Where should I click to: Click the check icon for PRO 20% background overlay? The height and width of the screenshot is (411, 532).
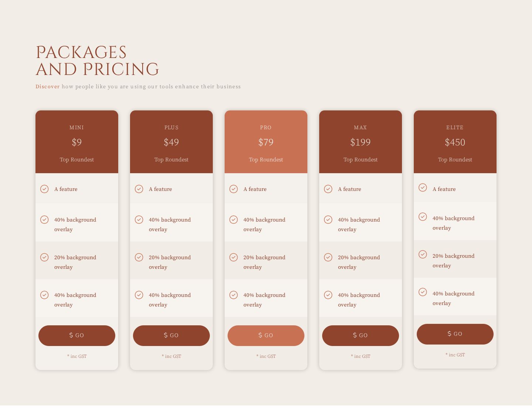coord(233,257)
